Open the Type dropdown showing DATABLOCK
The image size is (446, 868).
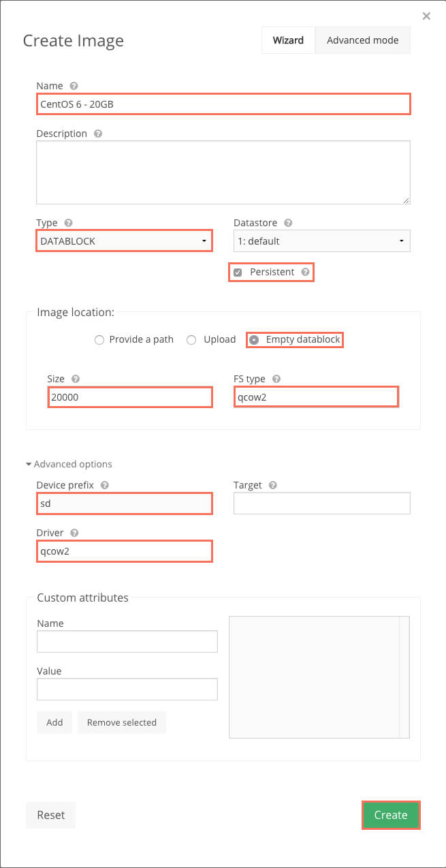124,241
